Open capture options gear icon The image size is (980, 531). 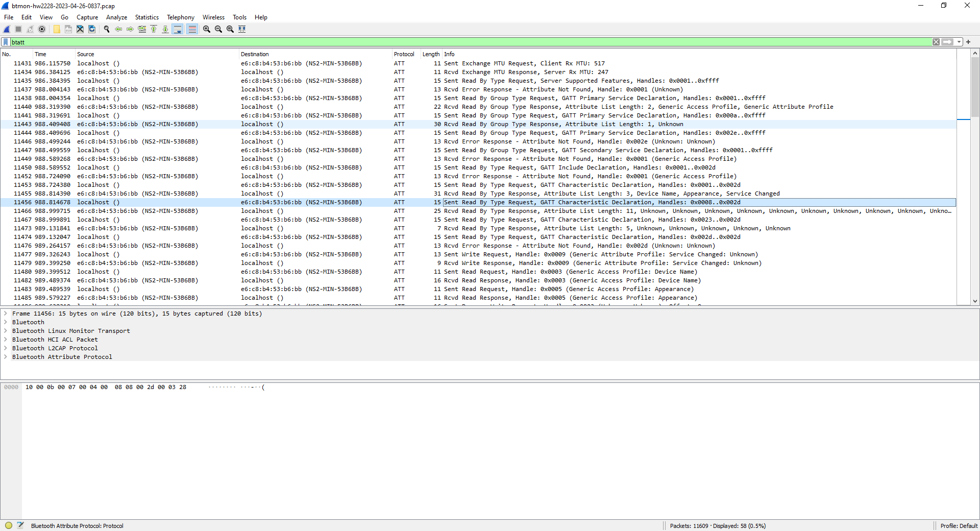42,29
